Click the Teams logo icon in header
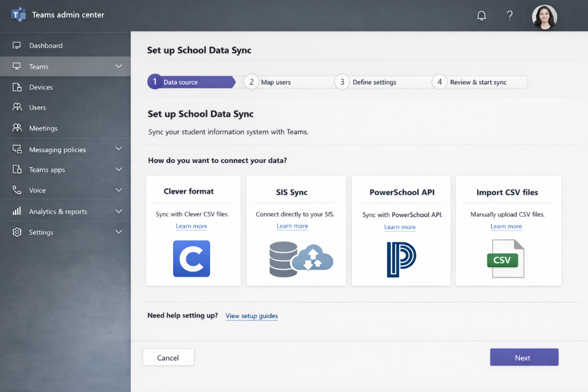This screenshot has height=392, width=588. [x=18, y=15]
